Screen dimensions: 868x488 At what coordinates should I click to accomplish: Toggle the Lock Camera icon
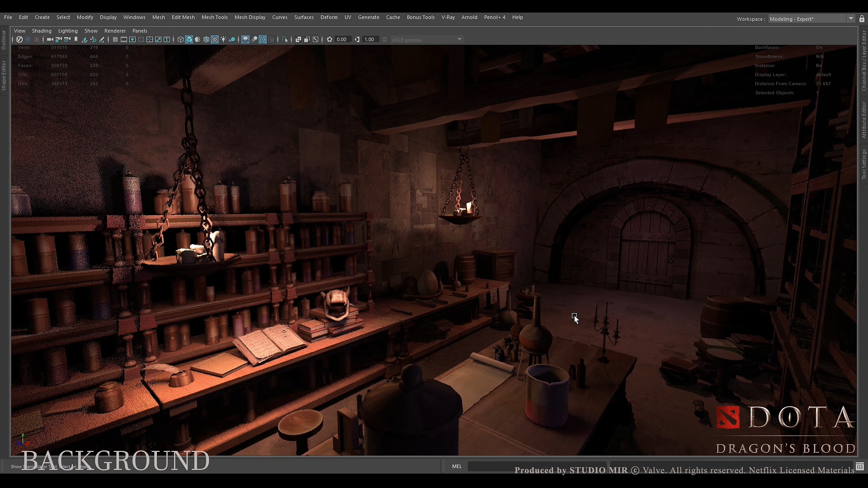pyautogui.click(x=58, y=39)
